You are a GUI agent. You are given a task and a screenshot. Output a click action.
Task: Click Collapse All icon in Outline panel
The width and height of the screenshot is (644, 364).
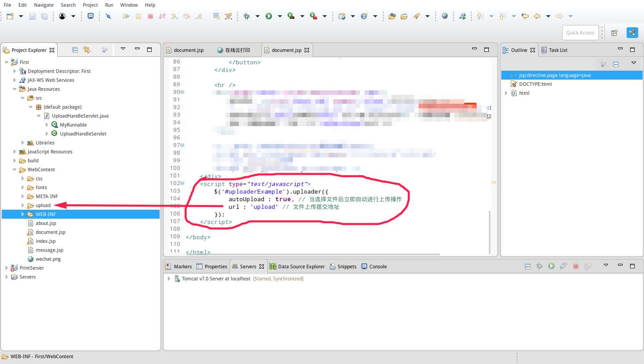pyautogui.click(x=615, y=64)
